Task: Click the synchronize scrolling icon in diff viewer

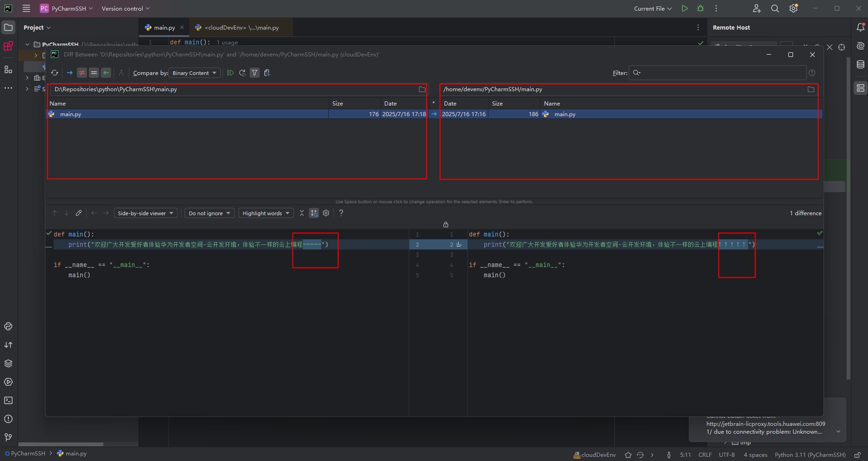Action: [x=314, y=213]
